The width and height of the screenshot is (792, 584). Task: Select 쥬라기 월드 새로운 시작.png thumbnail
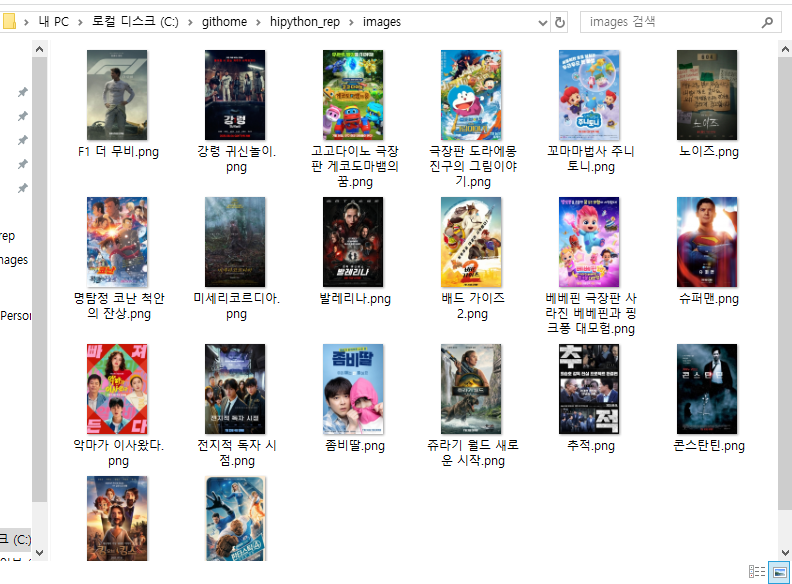click(x=471, y=389)
